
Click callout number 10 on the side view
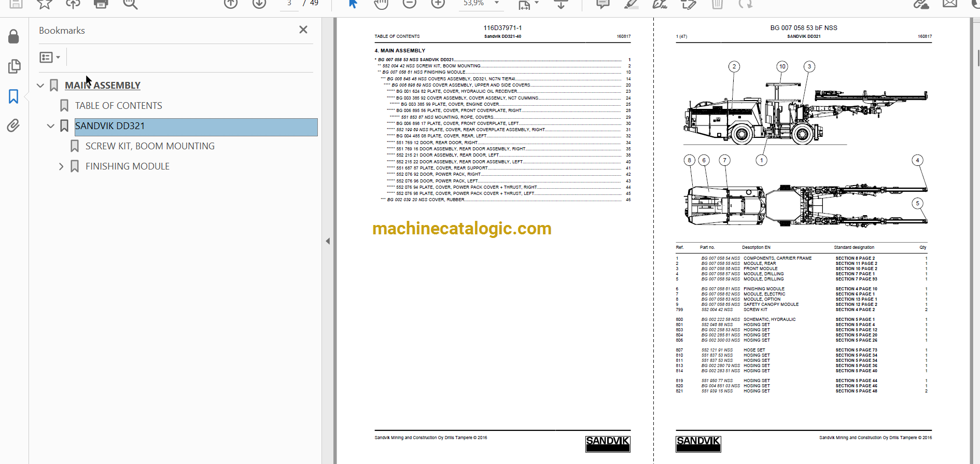tap(782, 66)
